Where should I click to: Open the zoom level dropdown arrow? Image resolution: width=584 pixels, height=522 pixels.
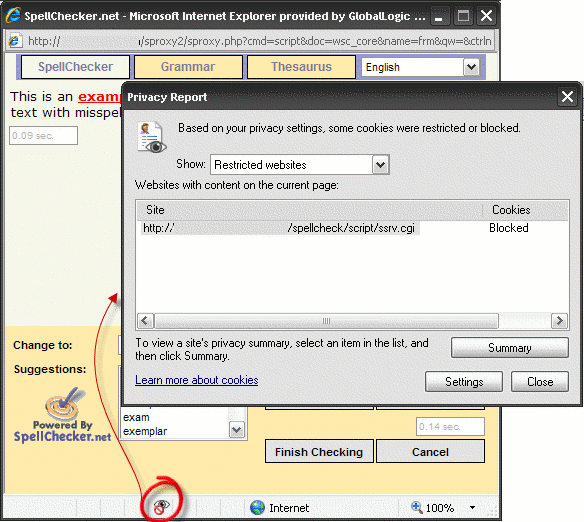click(472, 507)
